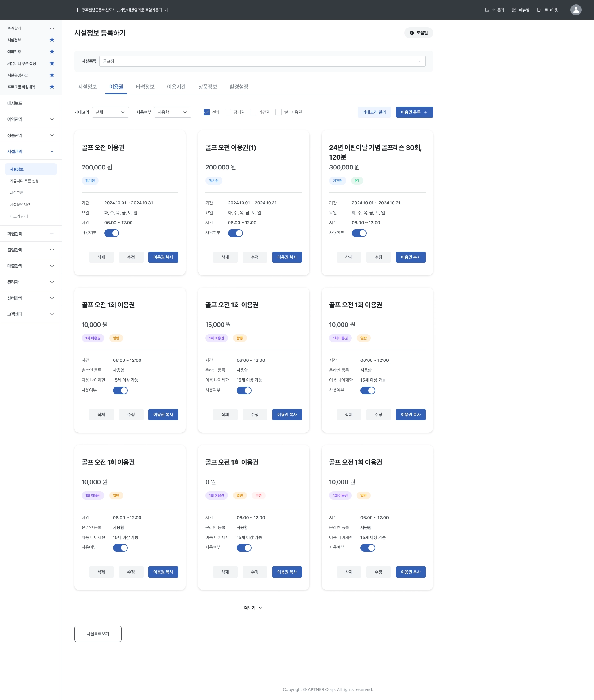Click the 1:1 문의 edit icon
This screenshot has height=700, width=594.
tap(487, 10)
